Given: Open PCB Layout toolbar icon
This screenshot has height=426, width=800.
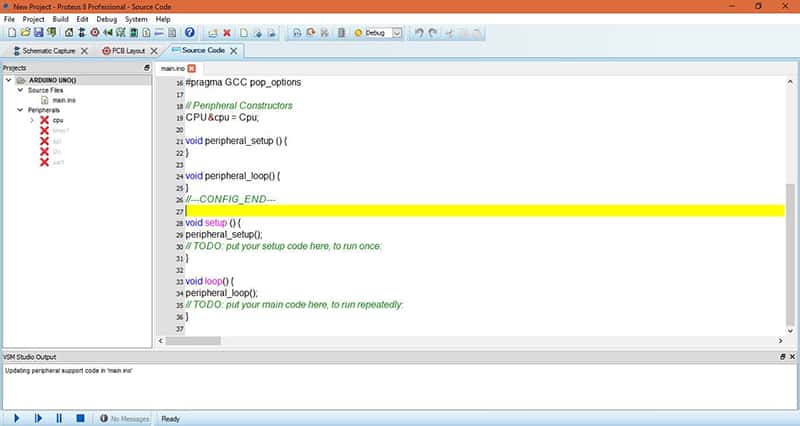Looking at the screenshot, I should [95, 33].
